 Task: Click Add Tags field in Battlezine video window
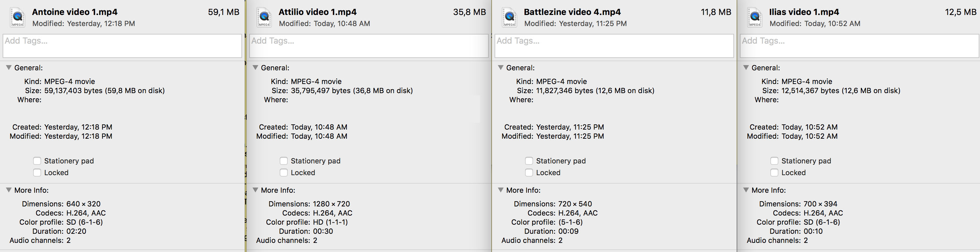pos(614,46)
